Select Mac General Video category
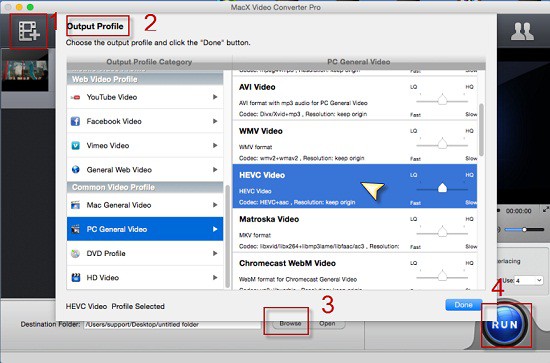The image size is (550, 363). [145, 205]
